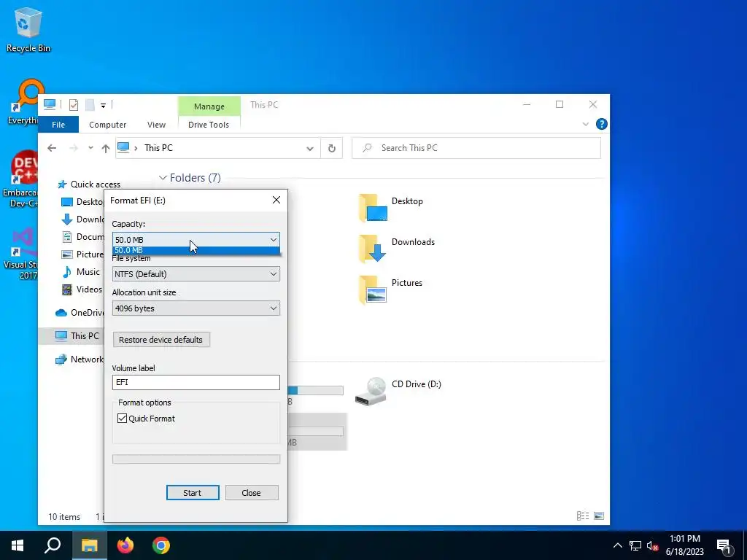
Task: Open the Action Center notifications
Action: tap(724, 545)
